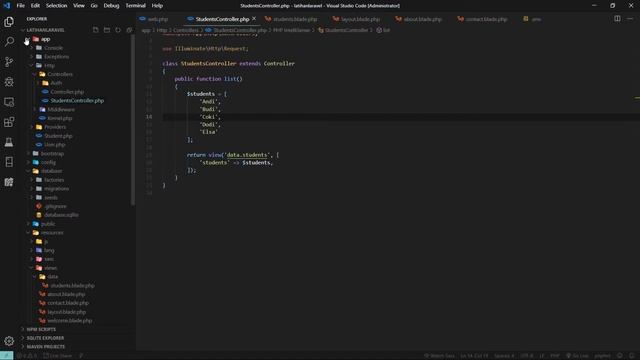Select StudentsController.php in the file tree
Image resolution: width=640 pixels, height=360 pixels.
coord(77,100)
